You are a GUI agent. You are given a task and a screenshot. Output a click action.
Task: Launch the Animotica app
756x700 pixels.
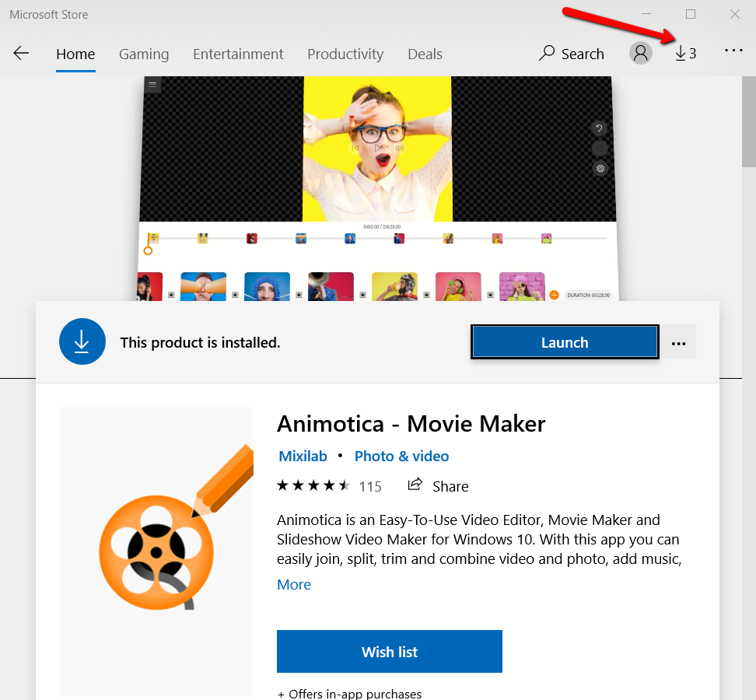[565, 342]
